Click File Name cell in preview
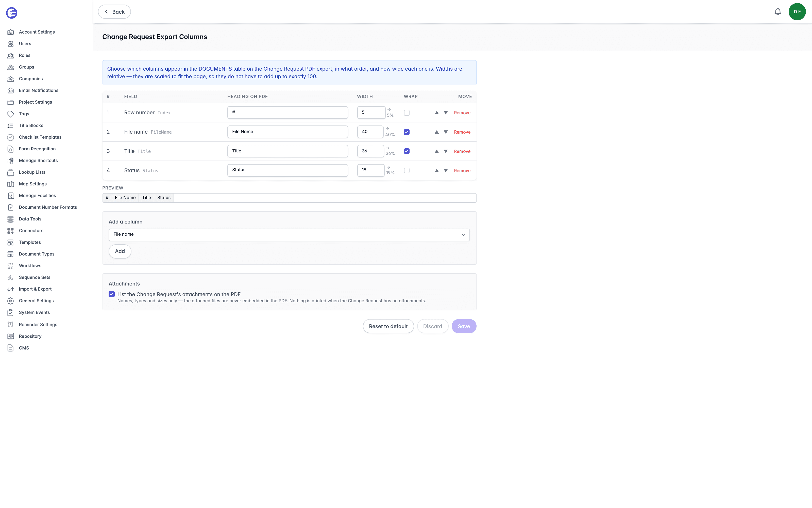The image size is (812, 508). 125,198
